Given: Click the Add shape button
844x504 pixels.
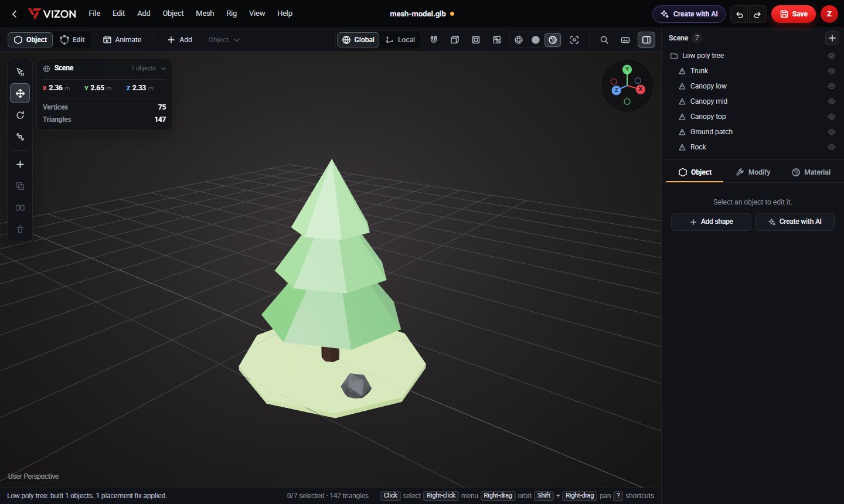Looking at the screenshot, I should pyautogui.click(x=711, y=222).
